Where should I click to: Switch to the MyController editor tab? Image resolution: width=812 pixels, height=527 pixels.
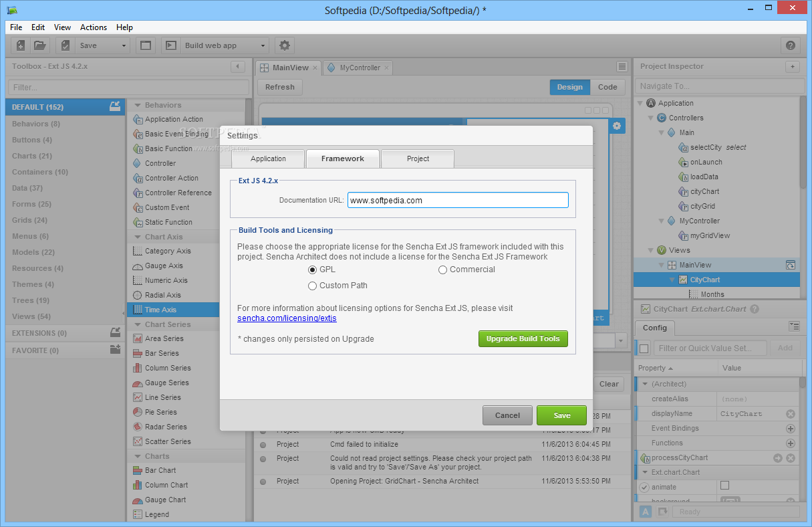tap(360, 68)
